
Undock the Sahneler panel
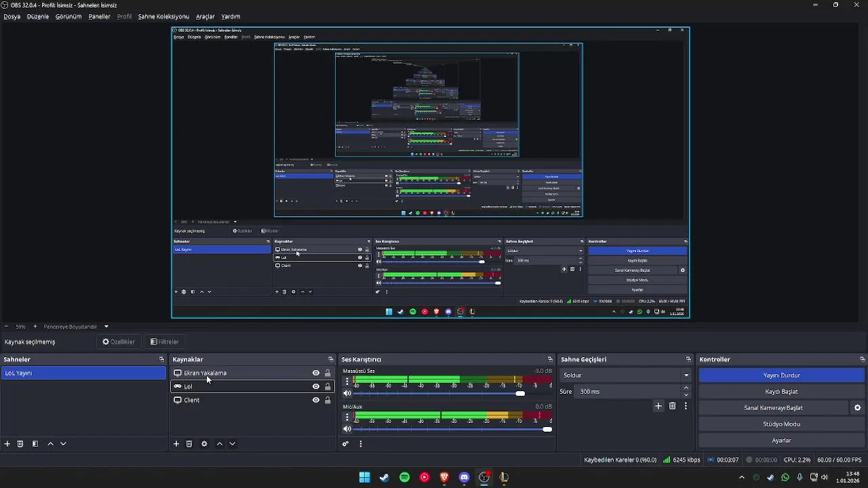pos(161,359)
